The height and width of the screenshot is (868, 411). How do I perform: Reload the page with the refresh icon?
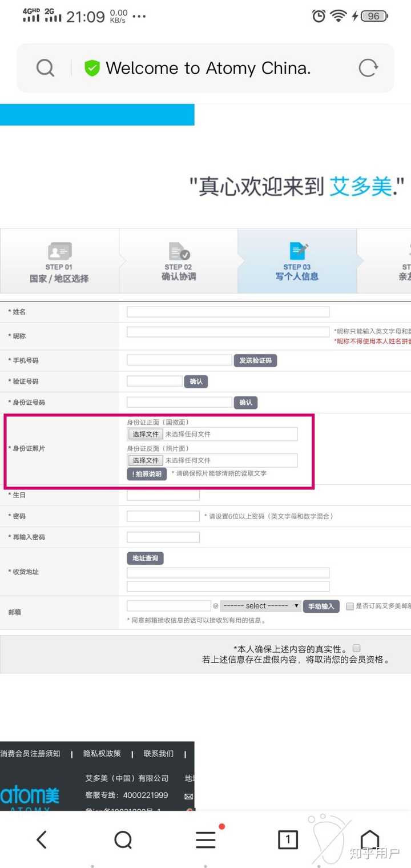(x=368, y=68)
